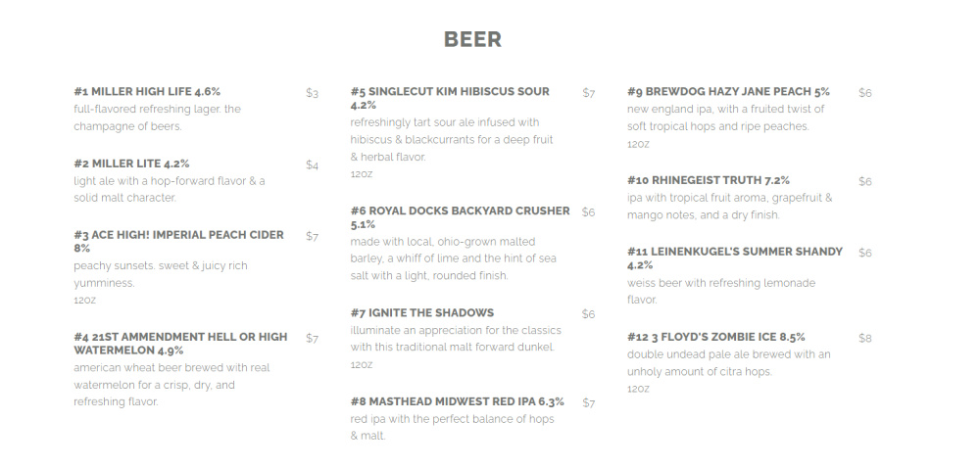The image size is (980, 468).
Task: Click the $6 price for Ignite the Shadows
Action: (588, 314)
